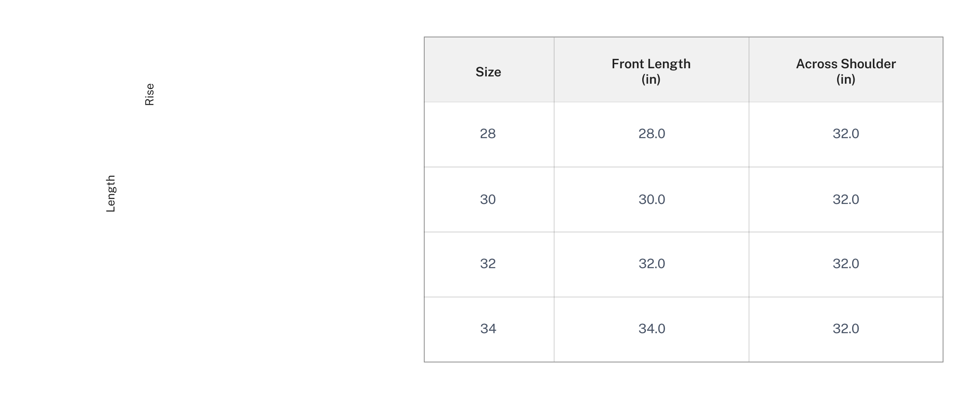
Task: Click the 30.0 front length value
Action: point(652,199)
